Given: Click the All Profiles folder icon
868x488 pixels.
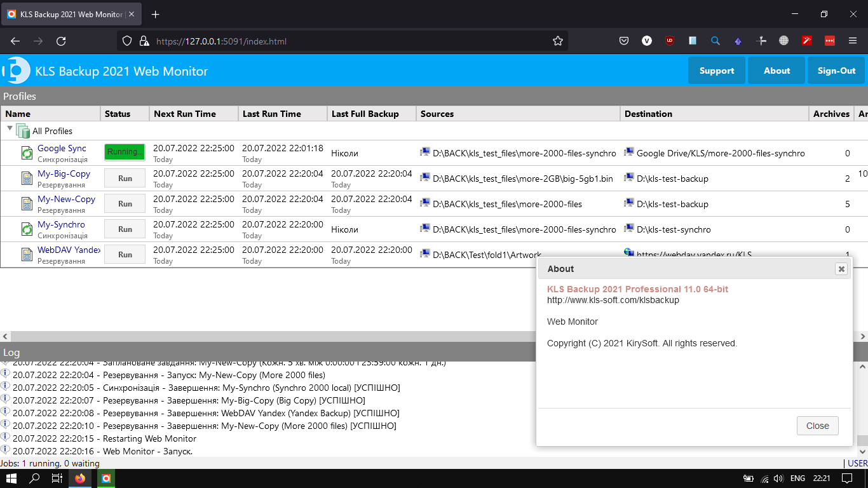Looking at the screenshot, I should (x=23, y=131).
